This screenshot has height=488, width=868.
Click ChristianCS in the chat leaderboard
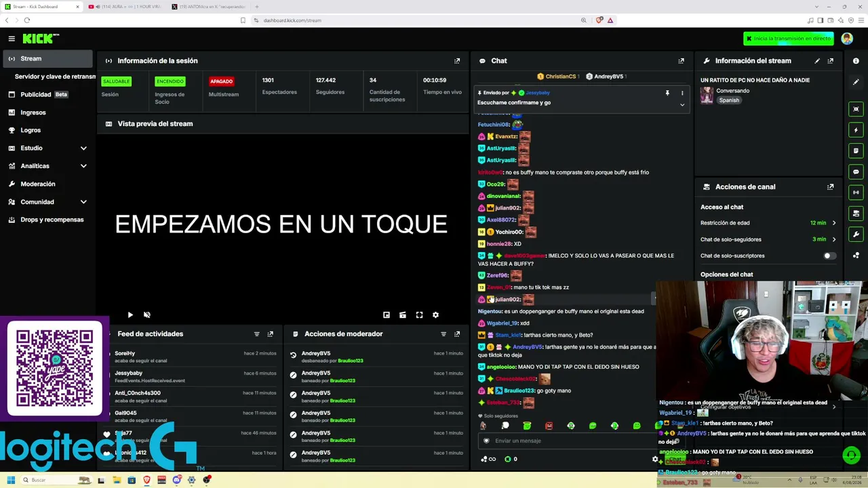pyautogui.click(x=560, y=77)
